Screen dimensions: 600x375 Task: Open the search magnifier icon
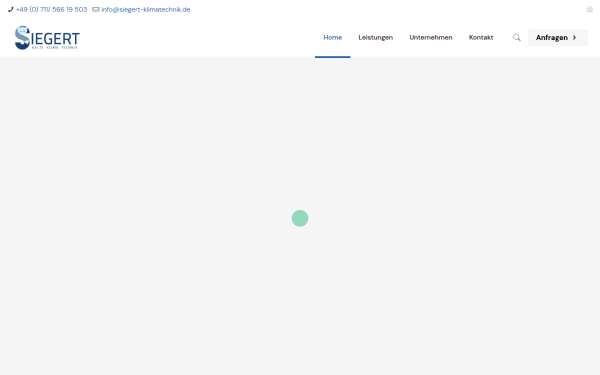pos(517,38)
